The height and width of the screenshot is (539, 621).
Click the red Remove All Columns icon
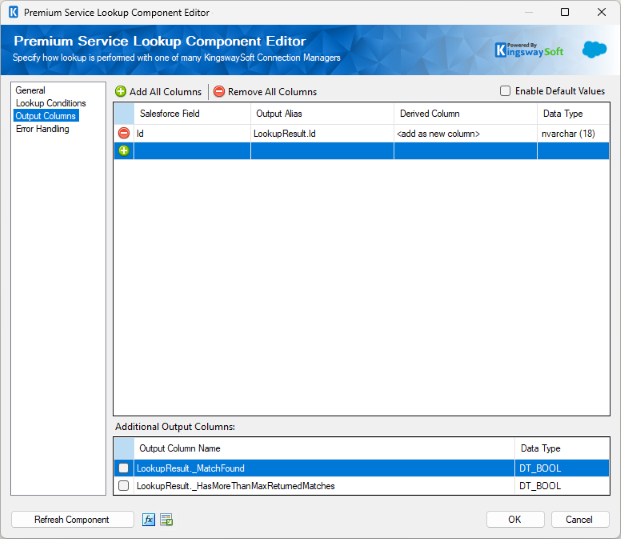(219, 92)
